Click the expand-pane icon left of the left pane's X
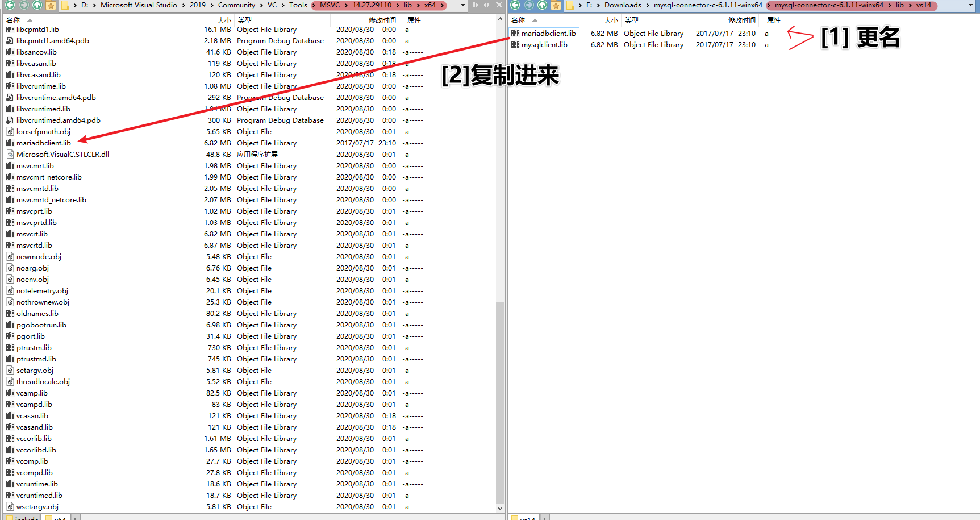 click(476, 5)
